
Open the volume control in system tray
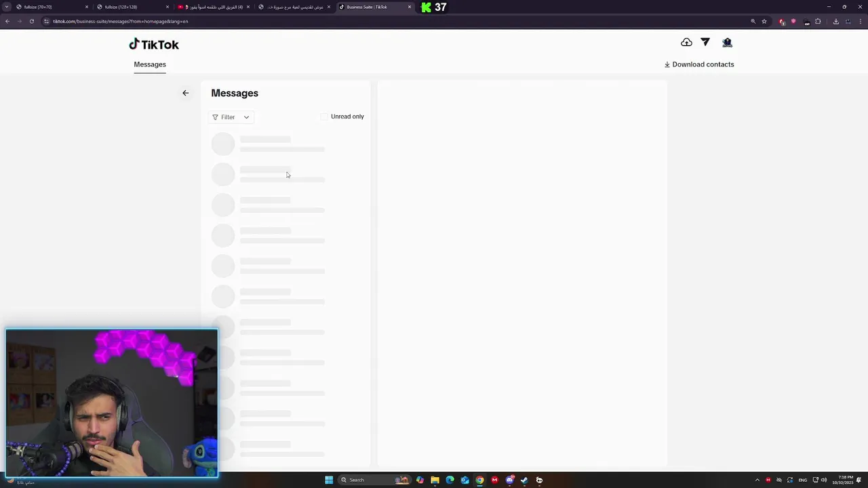coord(824,480)
